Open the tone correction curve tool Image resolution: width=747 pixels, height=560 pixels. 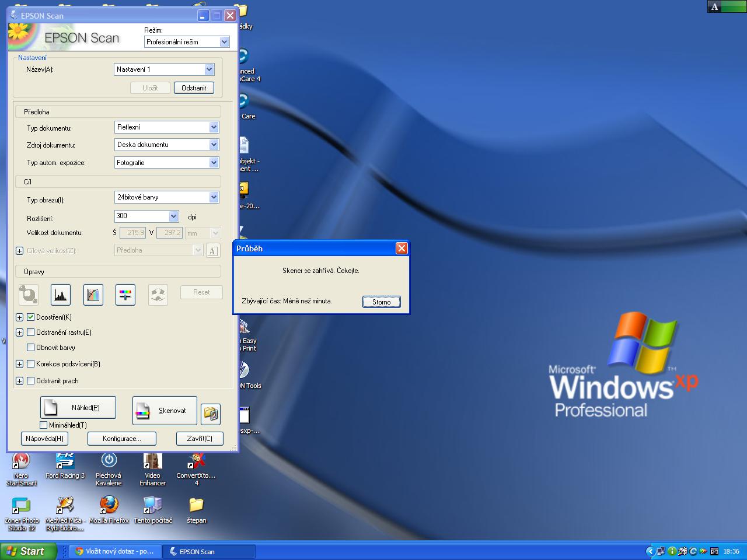pyautogui.click(x=93, y=295)
